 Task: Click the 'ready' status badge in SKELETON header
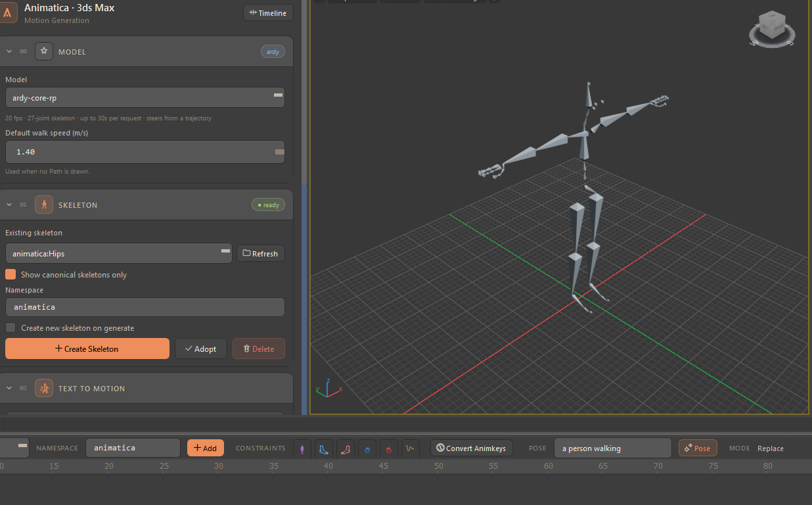coord(268,204)
